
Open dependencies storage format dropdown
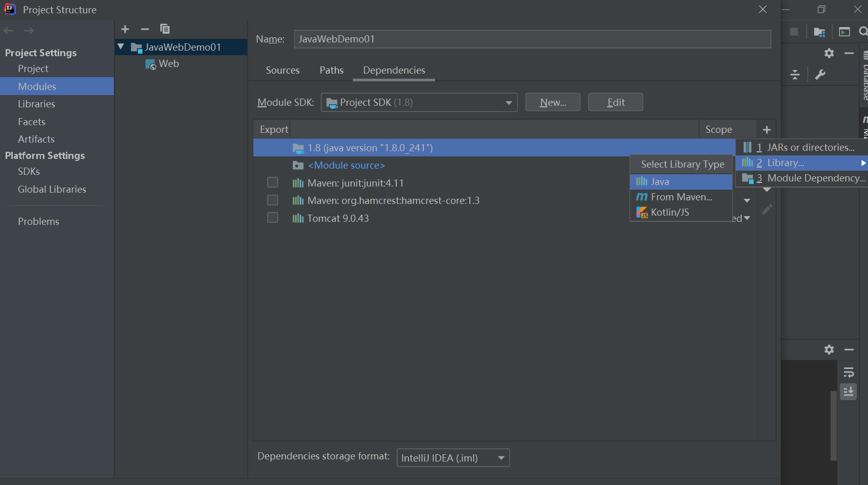453,458
